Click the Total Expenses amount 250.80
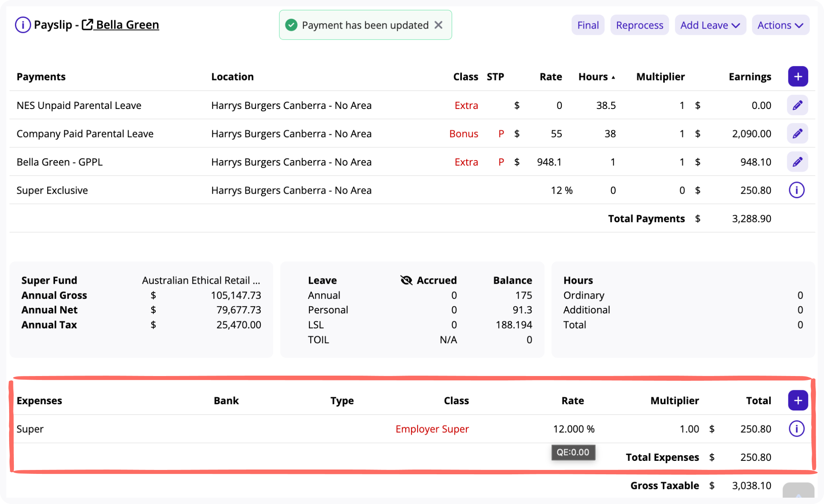 755,457
